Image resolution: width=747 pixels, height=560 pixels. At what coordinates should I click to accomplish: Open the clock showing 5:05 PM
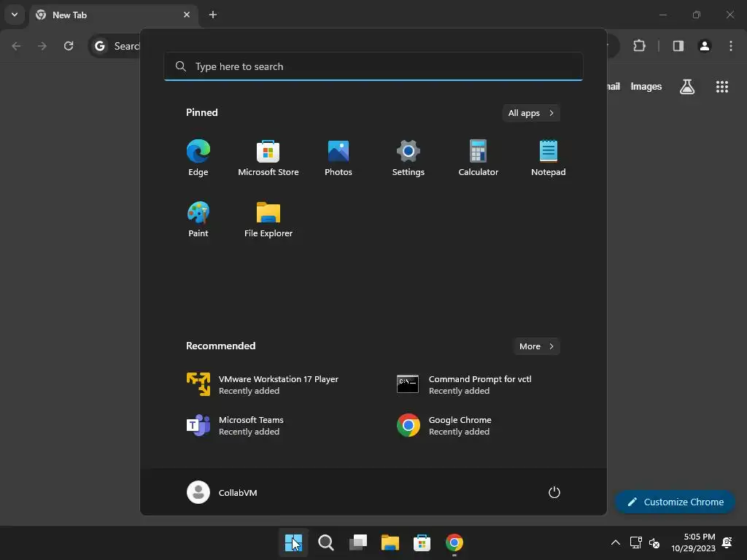[693, 542]
